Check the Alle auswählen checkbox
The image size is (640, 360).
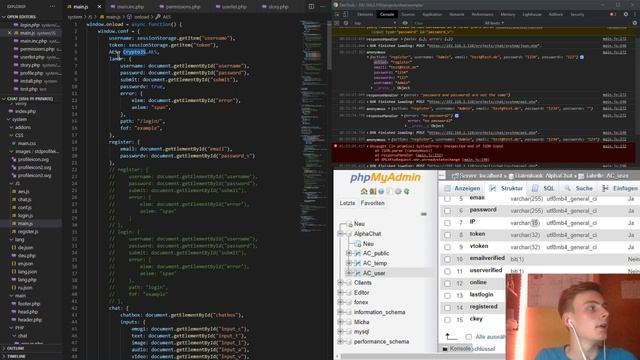coord(469,337)
